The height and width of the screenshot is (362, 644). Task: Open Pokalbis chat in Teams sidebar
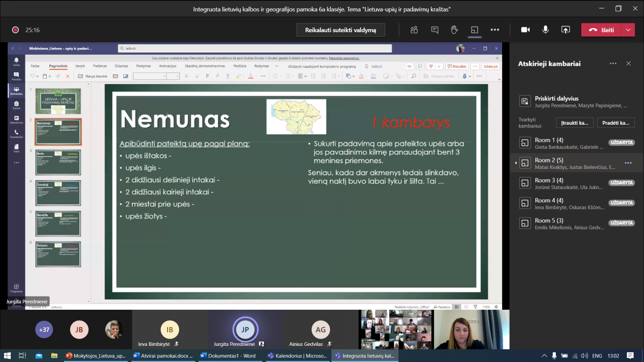tap(17, 76)
